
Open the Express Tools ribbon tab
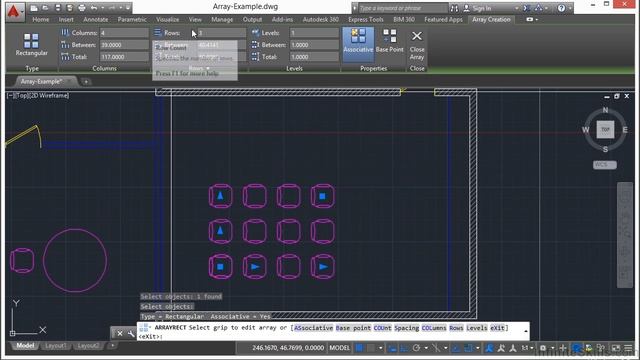(x=366, y=19)
